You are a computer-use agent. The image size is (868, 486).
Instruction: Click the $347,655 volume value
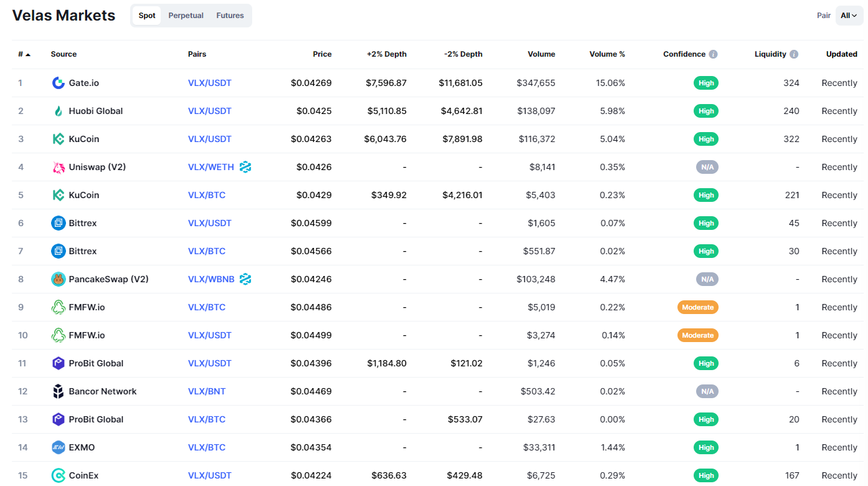(x=535, y=83)
